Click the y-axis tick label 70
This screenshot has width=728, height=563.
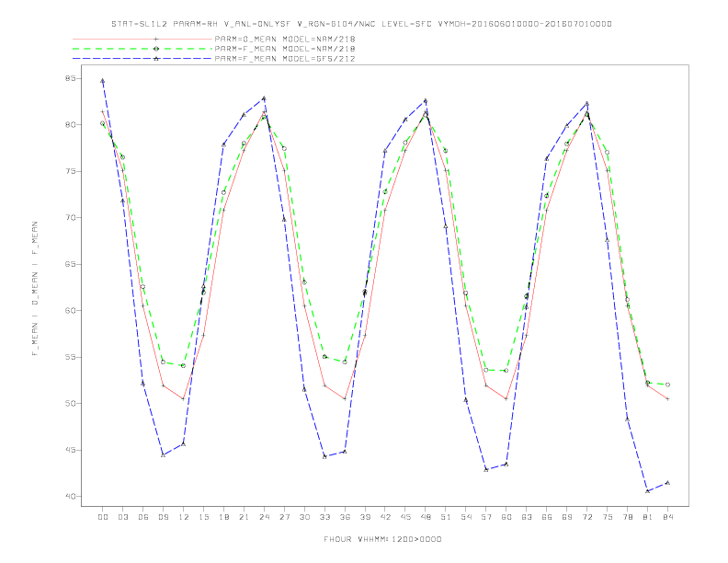point(71,218)
